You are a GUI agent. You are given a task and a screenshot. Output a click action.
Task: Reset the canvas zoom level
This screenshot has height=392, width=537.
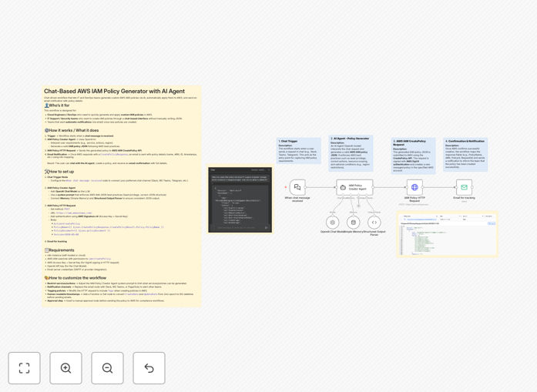(x=149, y=368)
